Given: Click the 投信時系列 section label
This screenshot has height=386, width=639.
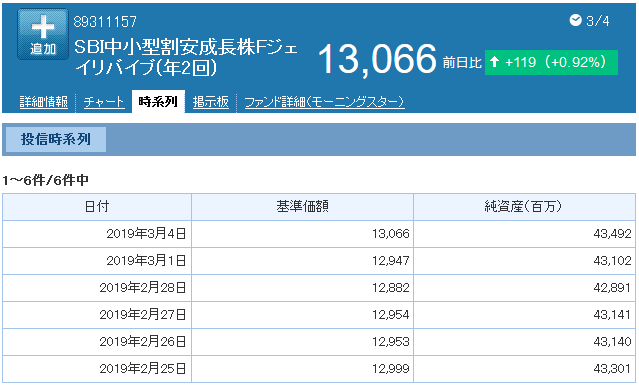Looking at the screenshot, I should 56,139.
